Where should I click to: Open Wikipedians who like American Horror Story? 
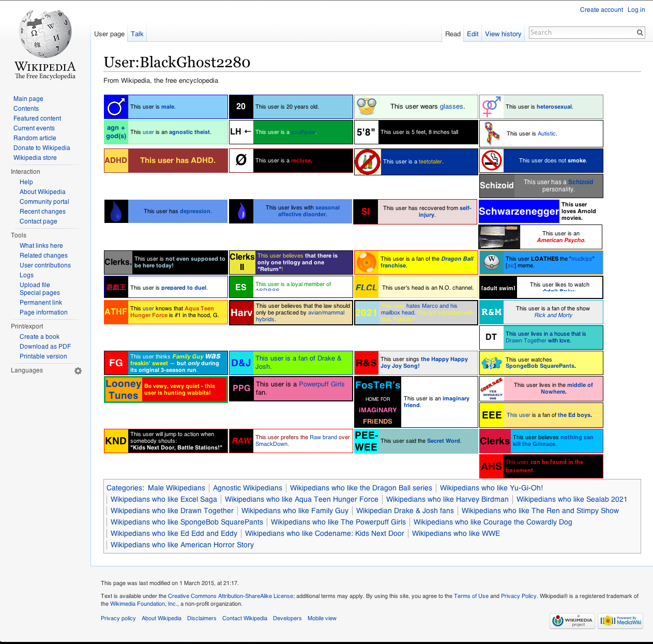(x=182, y=545)
